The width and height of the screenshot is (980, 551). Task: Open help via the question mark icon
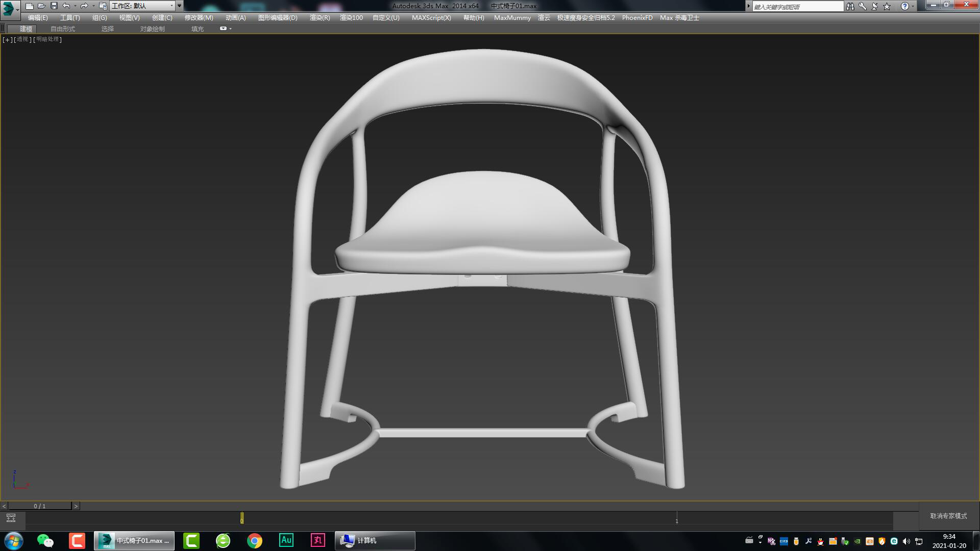pos(905,6)
